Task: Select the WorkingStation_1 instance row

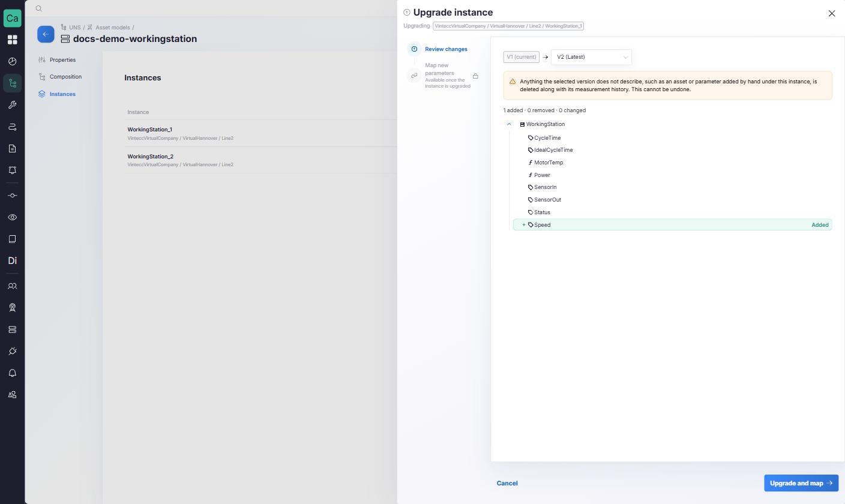Action: [260, 133]
